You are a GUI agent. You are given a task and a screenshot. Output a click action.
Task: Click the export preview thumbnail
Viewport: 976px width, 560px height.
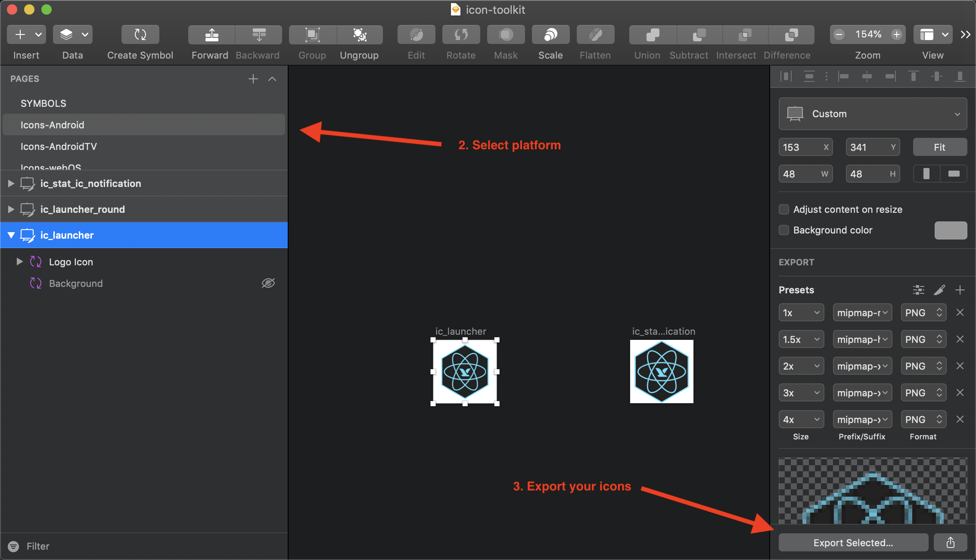873,491
